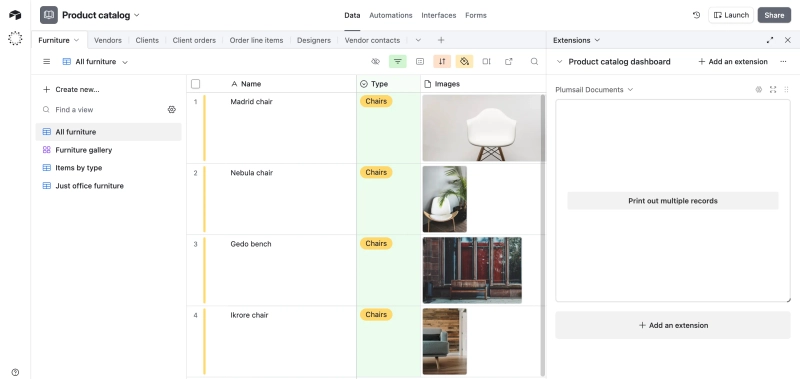
Task: Open the row height icon
Action: click(486, 62)
